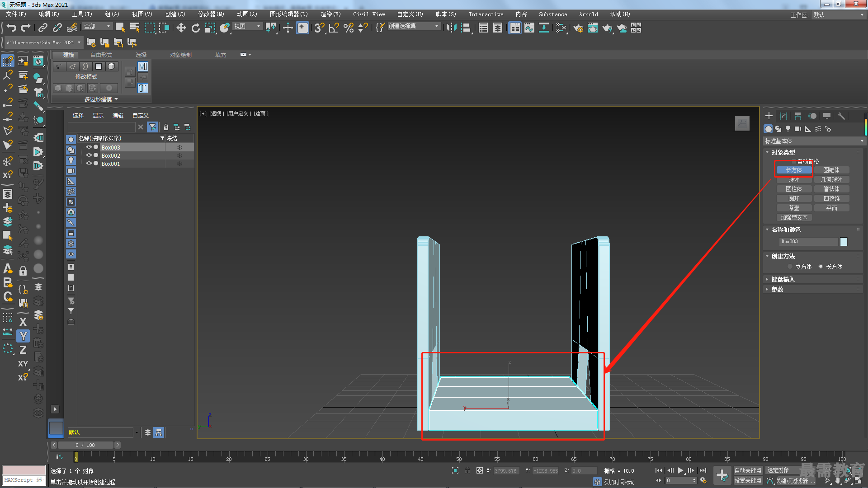Click the 加强型文本 button
Screen dimensions: 868x488
click(x=794, y=218)
